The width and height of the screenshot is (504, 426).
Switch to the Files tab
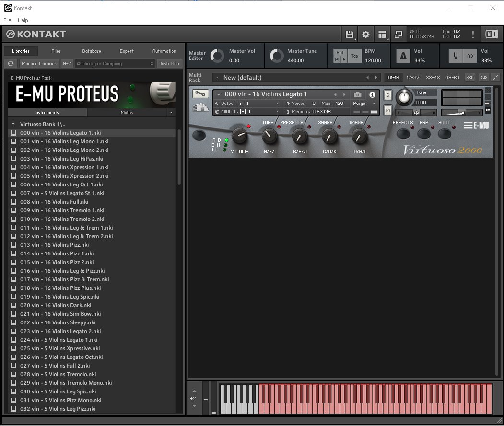[x=56, y=51]
